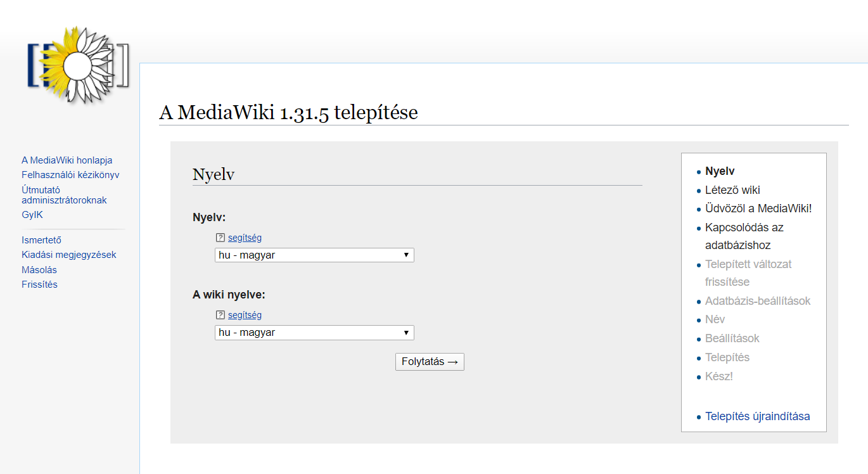The image size is (868, 474).
Task: Open the A wiki nyelve dropdown
Action: point(314,333)
